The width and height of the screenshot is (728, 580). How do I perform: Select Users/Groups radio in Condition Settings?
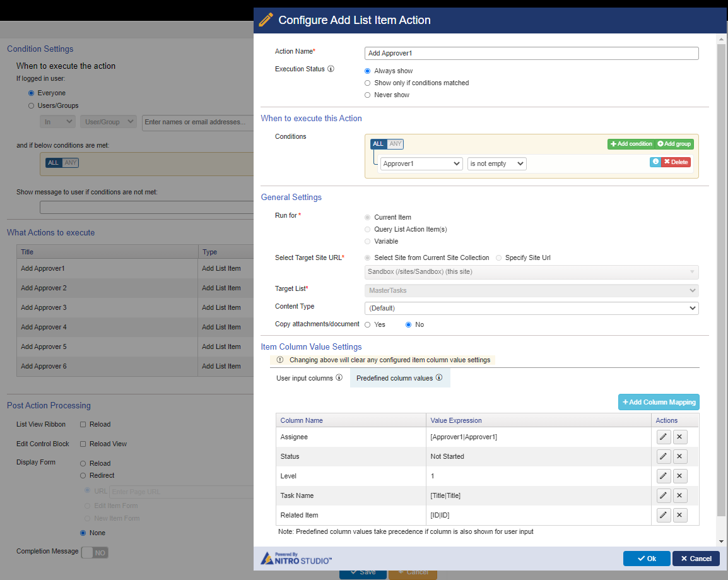[31, 106]
